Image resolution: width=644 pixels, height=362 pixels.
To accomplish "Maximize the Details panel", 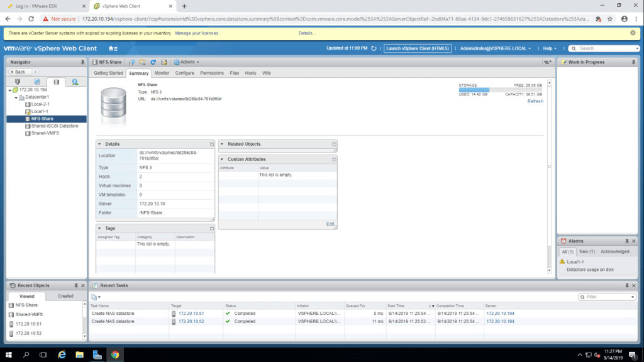I will point(211,144).
